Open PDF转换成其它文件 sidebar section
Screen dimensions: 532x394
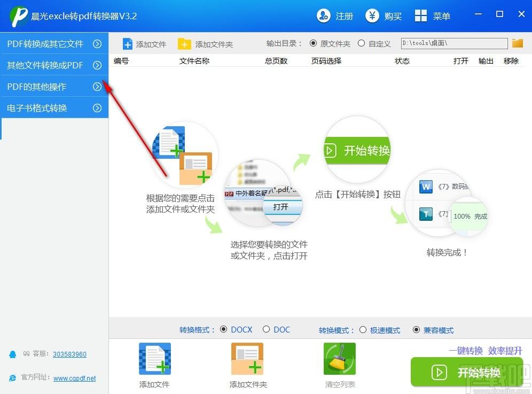(54, 43)
